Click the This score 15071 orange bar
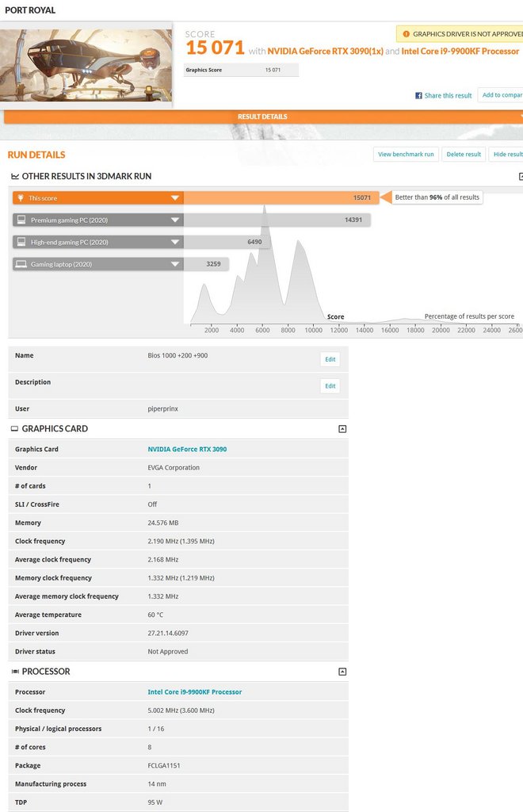 coord(281,197)
